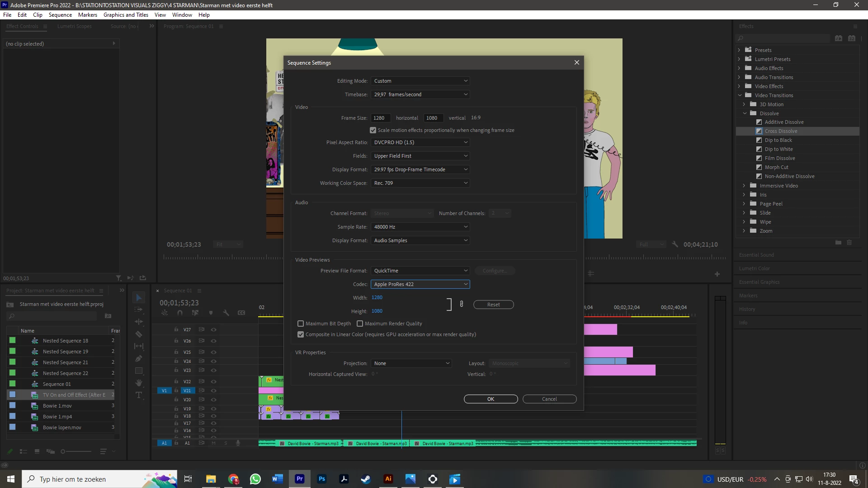Select the Hand tool
This screenshot has height=488, width=868.
(x=139, y=383)
